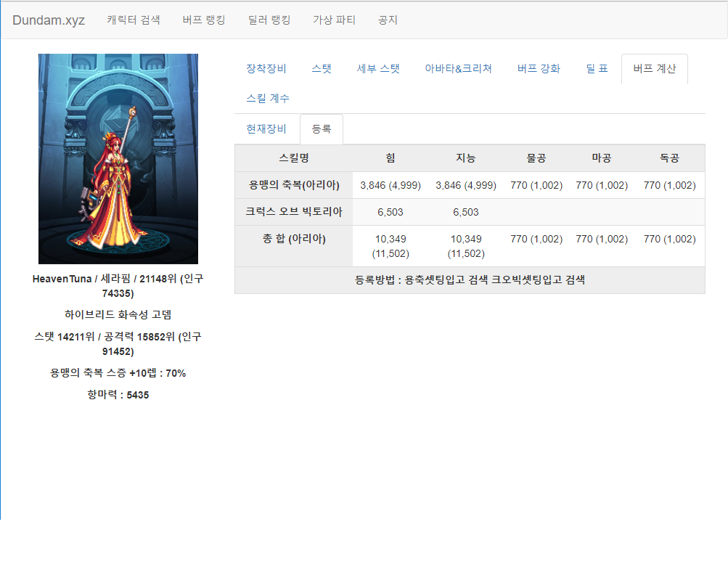Open 공지 notices page

tap(388, 20)
